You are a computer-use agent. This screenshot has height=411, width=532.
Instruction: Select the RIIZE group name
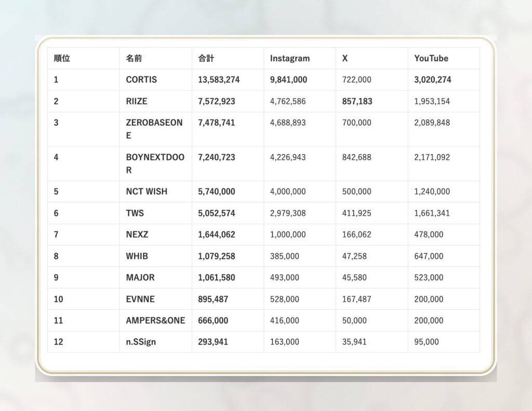click(137, 101)
